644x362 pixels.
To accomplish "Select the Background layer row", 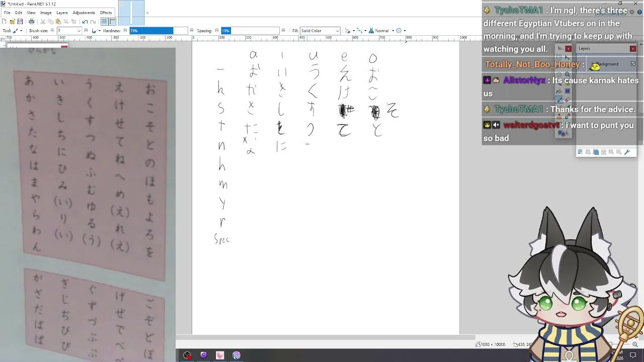I will point(607,64).
